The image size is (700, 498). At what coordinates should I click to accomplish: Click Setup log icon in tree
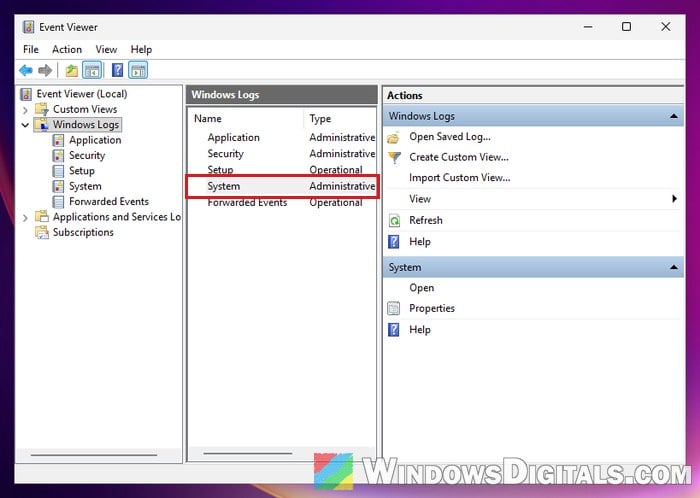[58, 170]
